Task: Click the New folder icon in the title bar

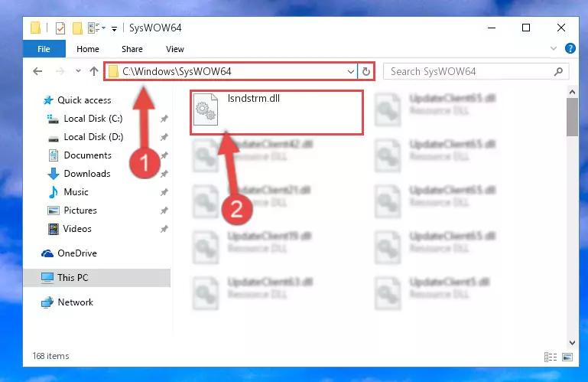Action: pos(77,28)
